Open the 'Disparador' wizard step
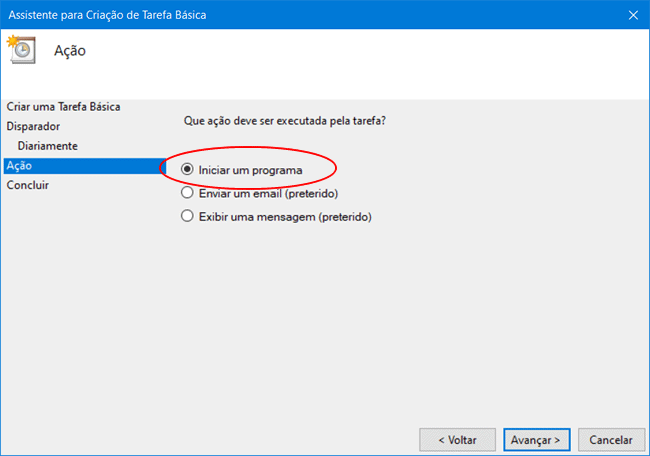This screenshot has height=456, width=650. pos(33,126)
